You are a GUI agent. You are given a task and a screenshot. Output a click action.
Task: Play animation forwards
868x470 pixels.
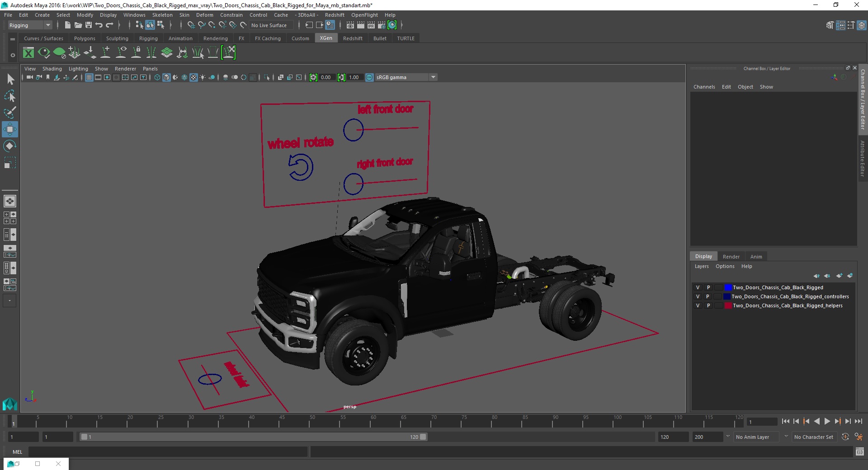coord(827,421)
